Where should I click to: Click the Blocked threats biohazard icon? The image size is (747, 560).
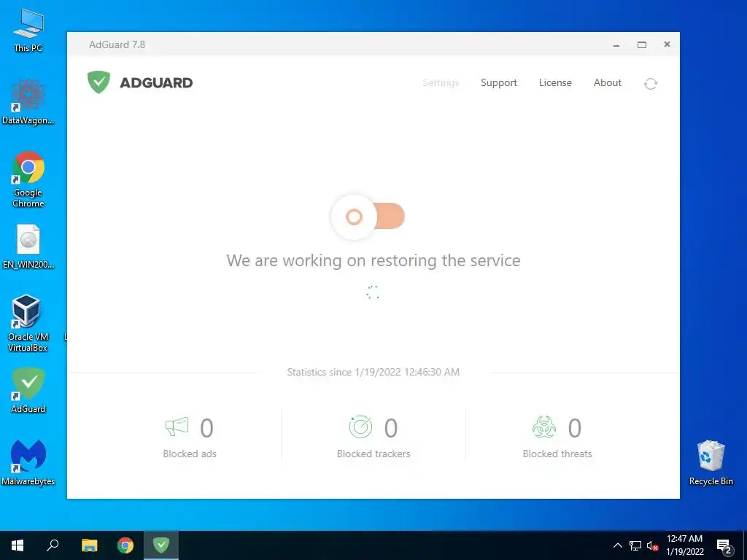[x=544, y=427]
